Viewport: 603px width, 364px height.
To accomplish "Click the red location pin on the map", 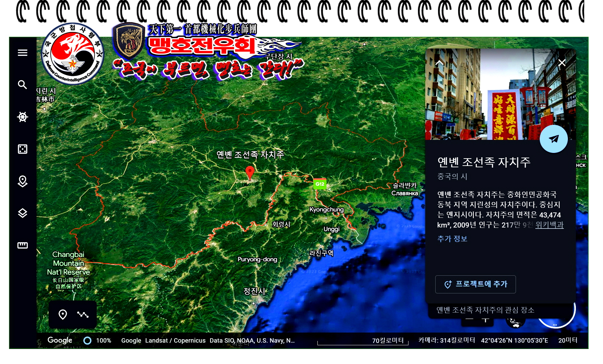I will 250,173.
